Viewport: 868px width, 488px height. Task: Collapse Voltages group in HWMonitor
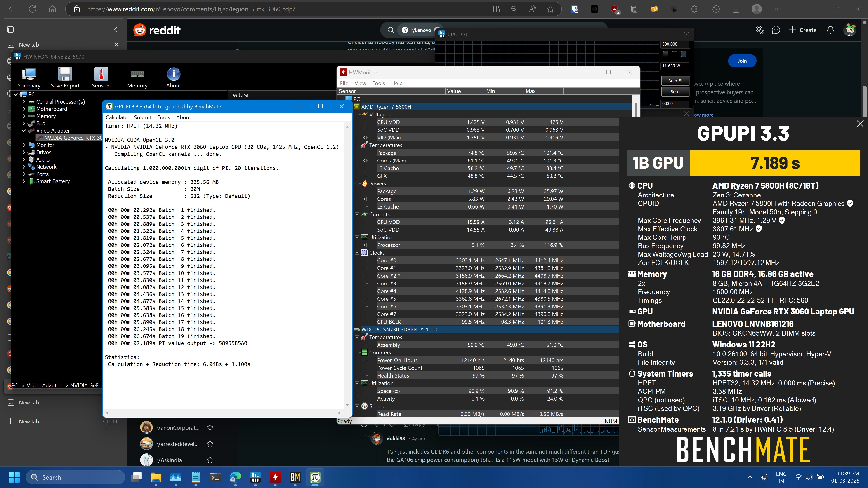click(356, 115)
